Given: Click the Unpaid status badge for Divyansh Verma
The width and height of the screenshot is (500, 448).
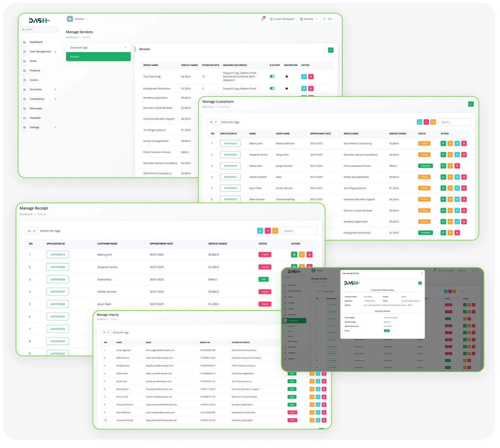Looking at the screenshot, I should pyautogui.click(x=265, y=267).
